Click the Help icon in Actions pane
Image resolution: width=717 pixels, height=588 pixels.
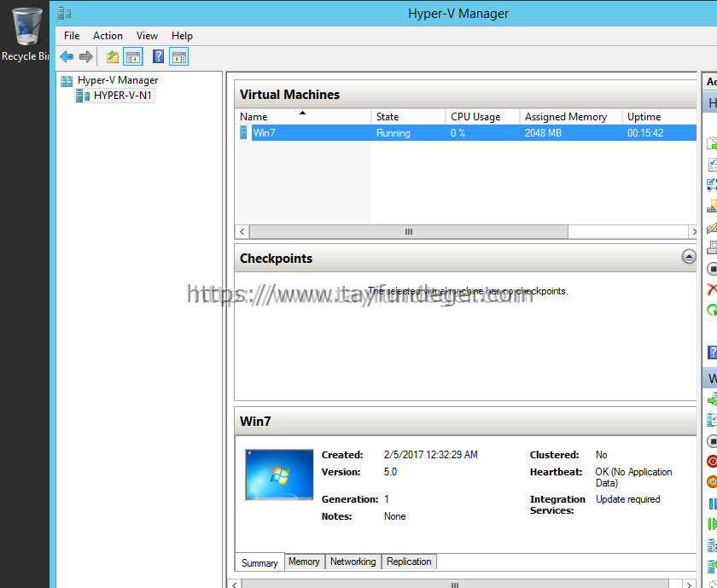[x=712, y=352]
